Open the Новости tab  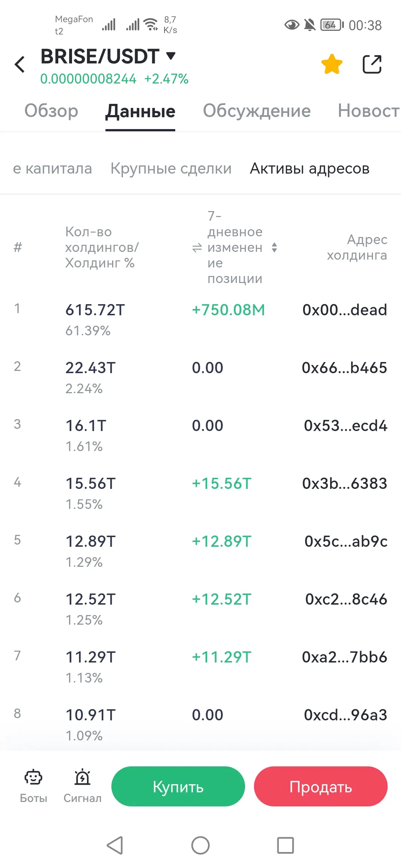coord(368,111)
